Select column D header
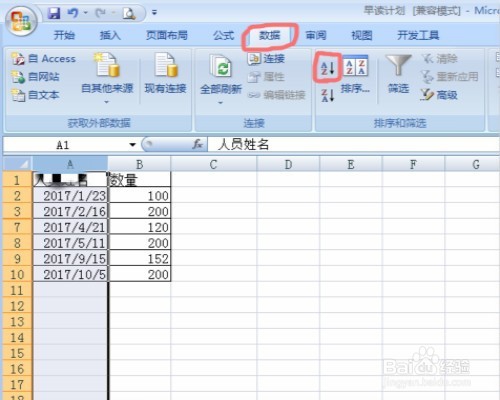Viewport: 500px width, 400px height. (x=288, y=164)
